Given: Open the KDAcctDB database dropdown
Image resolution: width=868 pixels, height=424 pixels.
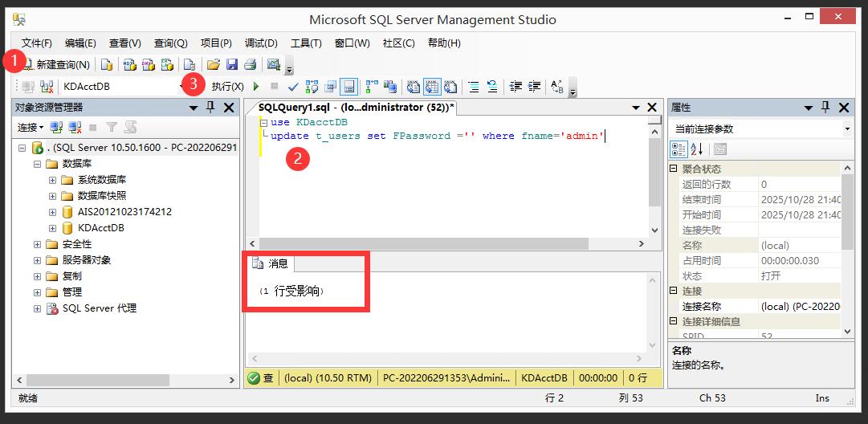Looking at the screenshot, I should coord(181,87).
